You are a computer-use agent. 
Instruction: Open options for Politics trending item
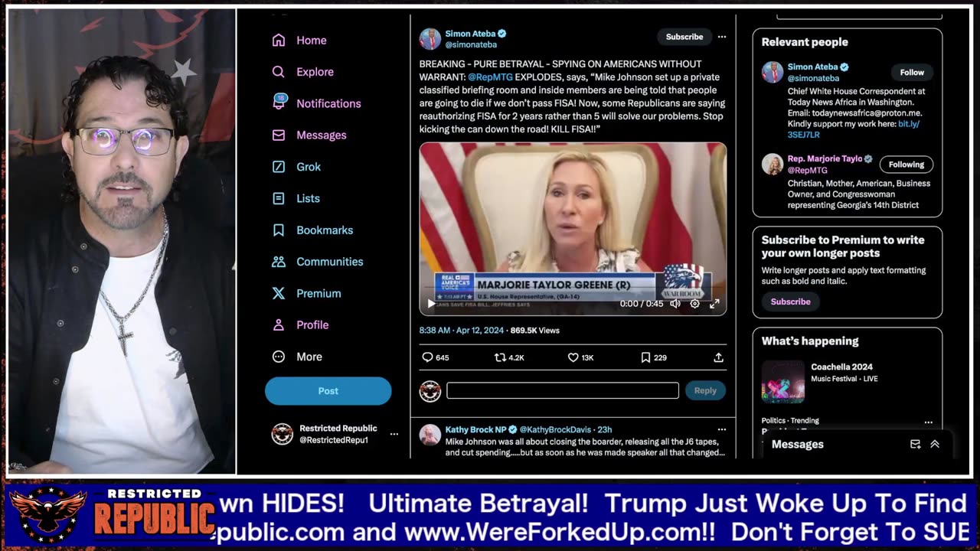point(928,422)
